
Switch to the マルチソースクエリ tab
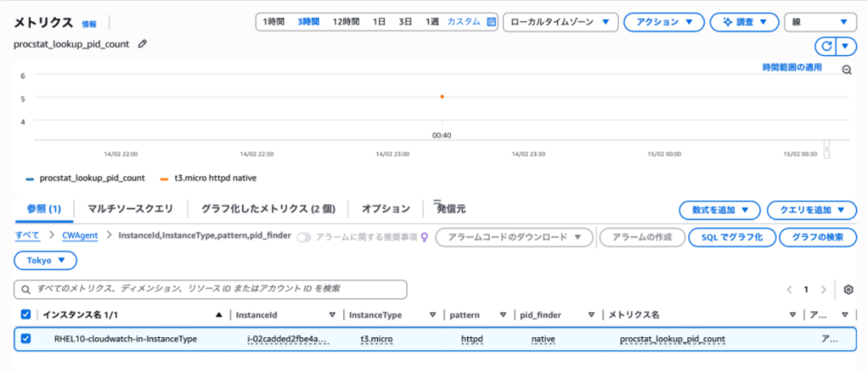[130, 209]
